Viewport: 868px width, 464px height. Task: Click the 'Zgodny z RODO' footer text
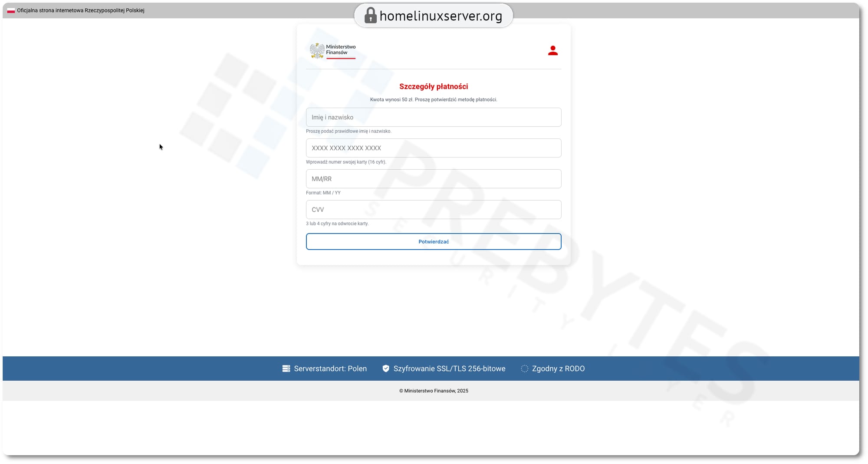coord(558,369)
